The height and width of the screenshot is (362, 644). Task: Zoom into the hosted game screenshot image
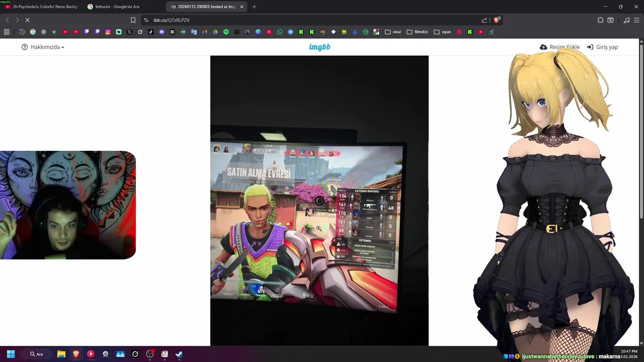[x=319, y=201]
